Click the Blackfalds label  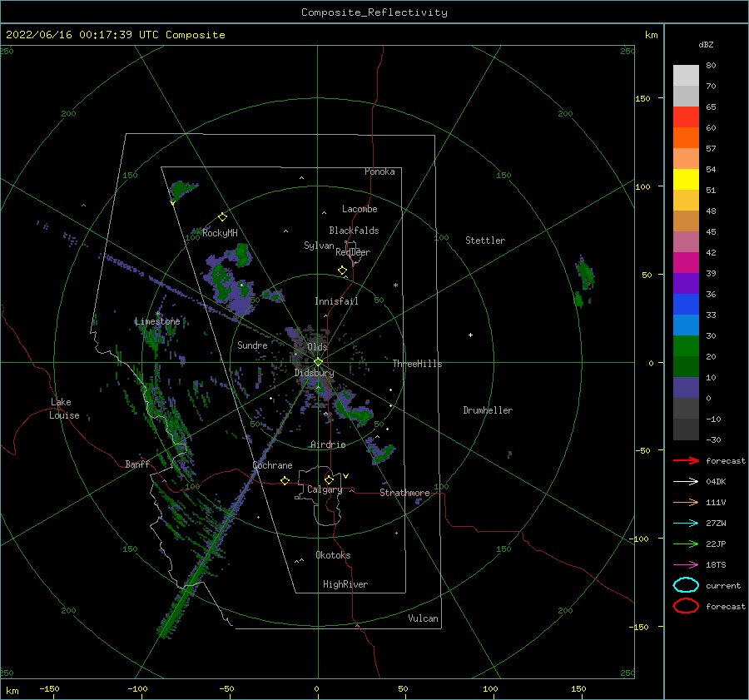pos(354,231)
